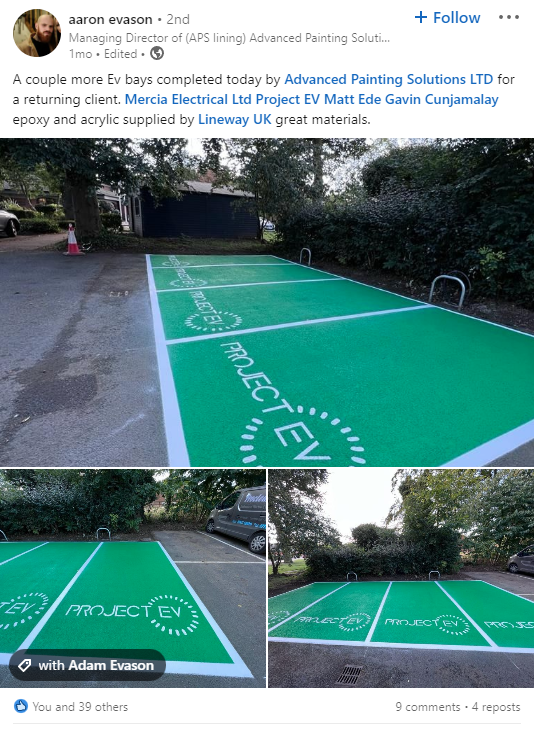Image resolution: width=534 pixels, height=731 pixels.
Task: View the large top EV bays photo
Action: (x=267, y=302)
